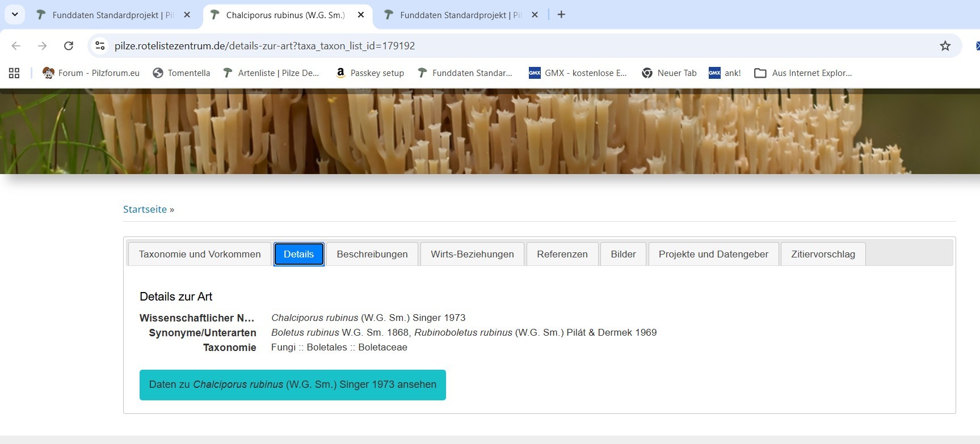Open the Chrome apps grid icon
The width and height of the screenshot is (980, 444).
click(x=14, y=73)
